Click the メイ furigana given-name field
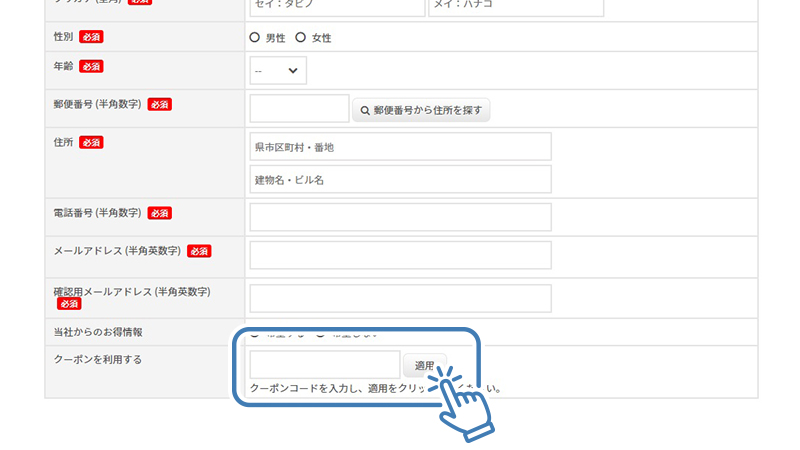 tap(516, 7)
